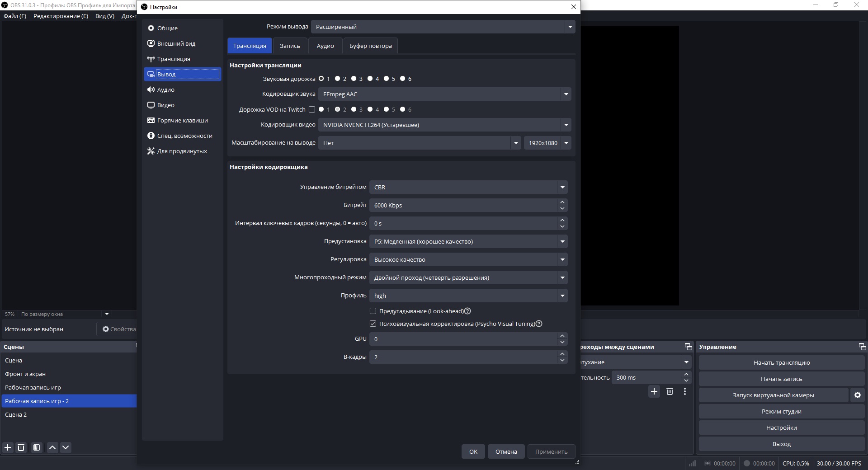Click the Отмена button
The image size is (868, 470).
click(506, 451)
